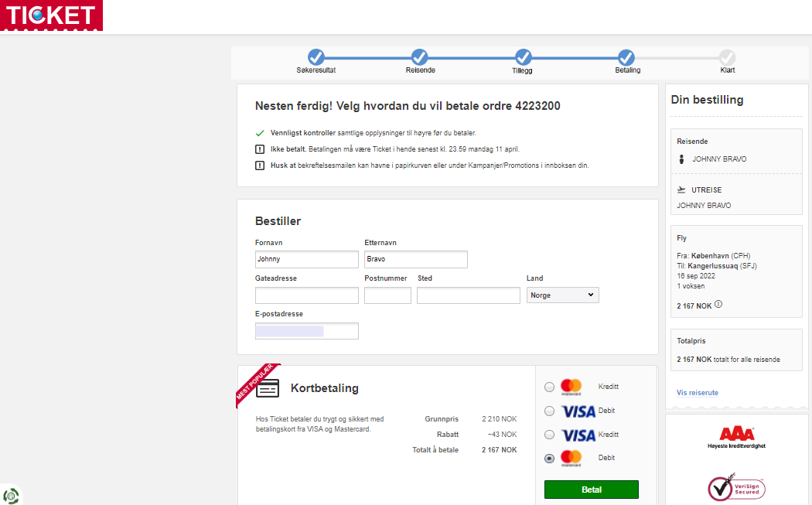Click the Debit label beside VISA

pyautogui.click(x=606, y=410)
